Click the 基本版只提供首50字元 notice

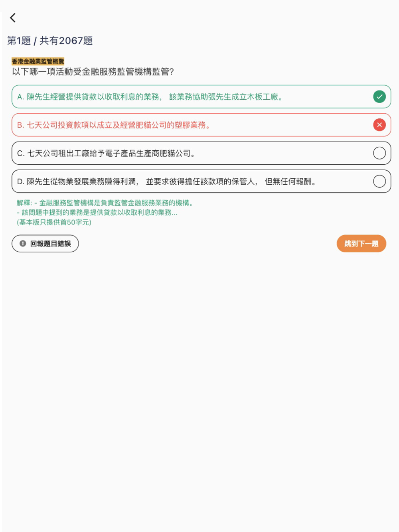(x=54, y=222)
